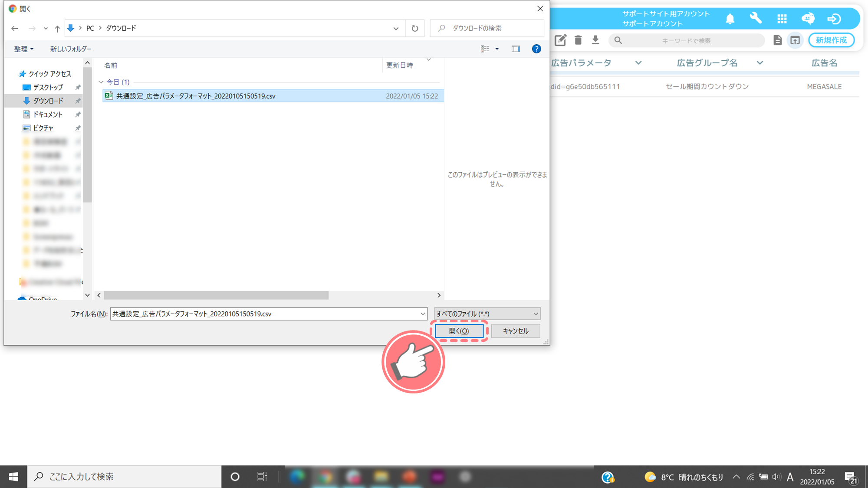Click the キーワードで検索 search box
Image resolution: width=868 pixels, height=488 pixels.
pos(687,40)
